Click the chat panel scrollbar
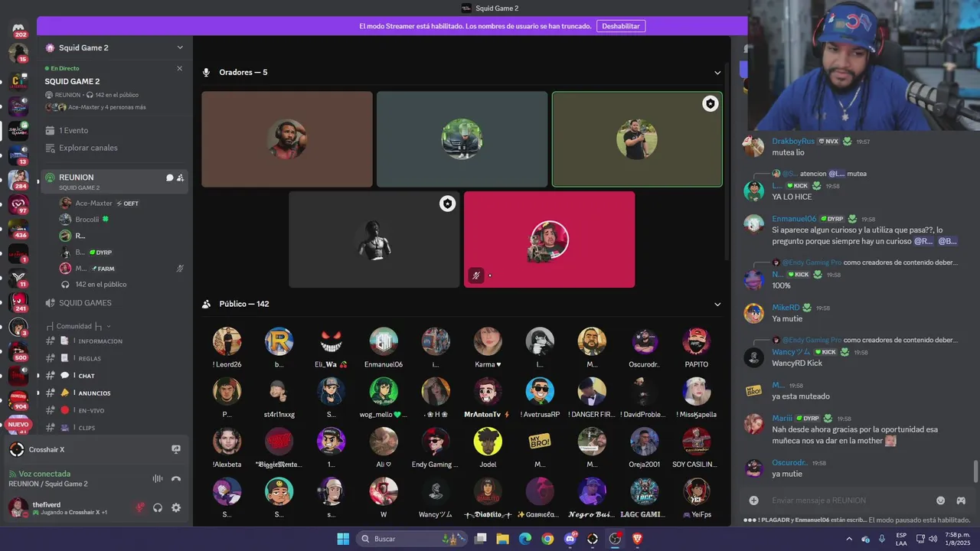The image size is (980, 551). click(x=975, y=472)
